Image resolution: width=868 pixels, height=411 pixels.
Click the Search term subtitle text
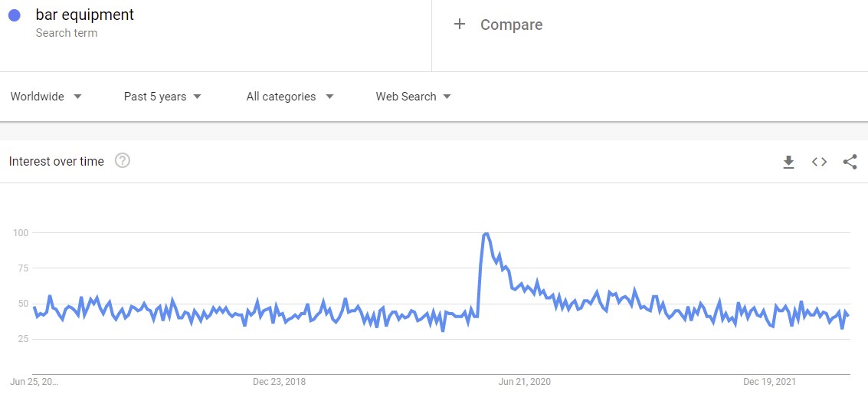click(67, 33)
